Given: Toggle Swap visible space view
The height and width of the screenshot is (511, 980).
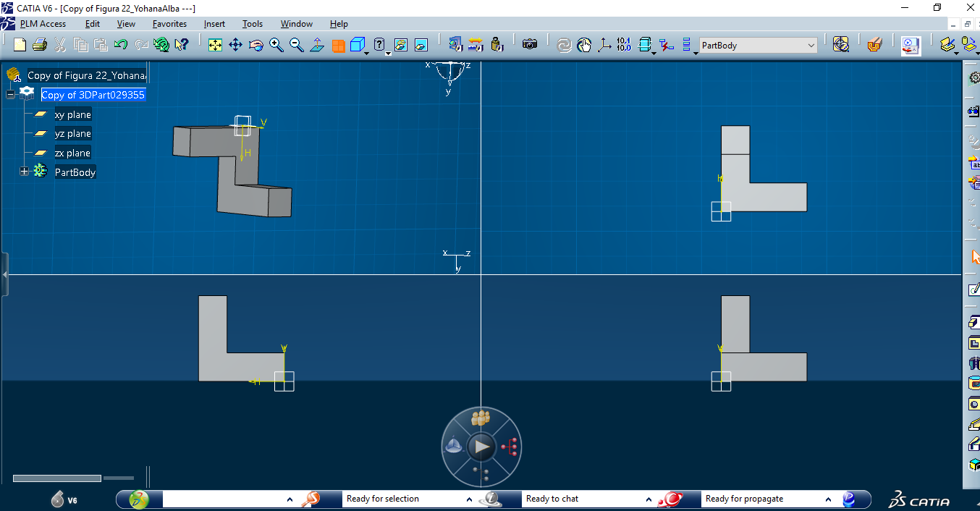Looking at the screenshot, I should point(421,45).
